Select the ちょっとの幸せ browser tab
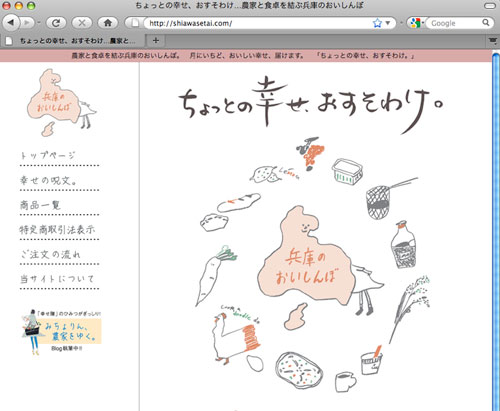This screenshot has width=500, height=411. pyautogui.click(x=73, y=41)
